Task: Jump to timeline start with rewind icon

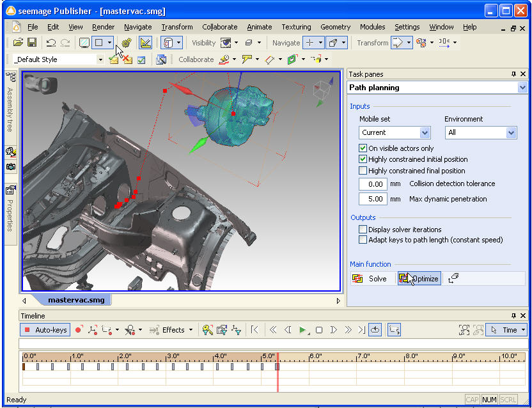Action: pos(254,330)
